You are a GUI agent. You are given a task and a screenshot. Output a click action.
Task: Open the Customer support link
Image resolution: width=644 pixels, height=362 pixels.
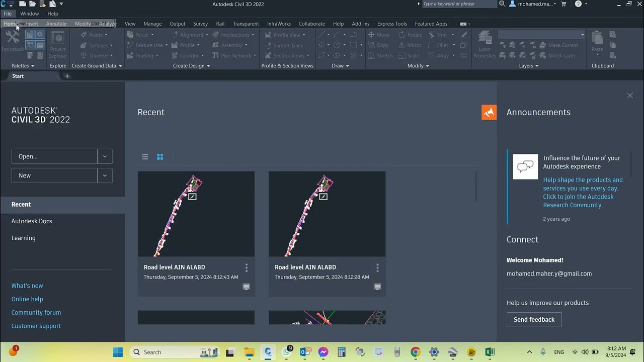pos(36,326)
